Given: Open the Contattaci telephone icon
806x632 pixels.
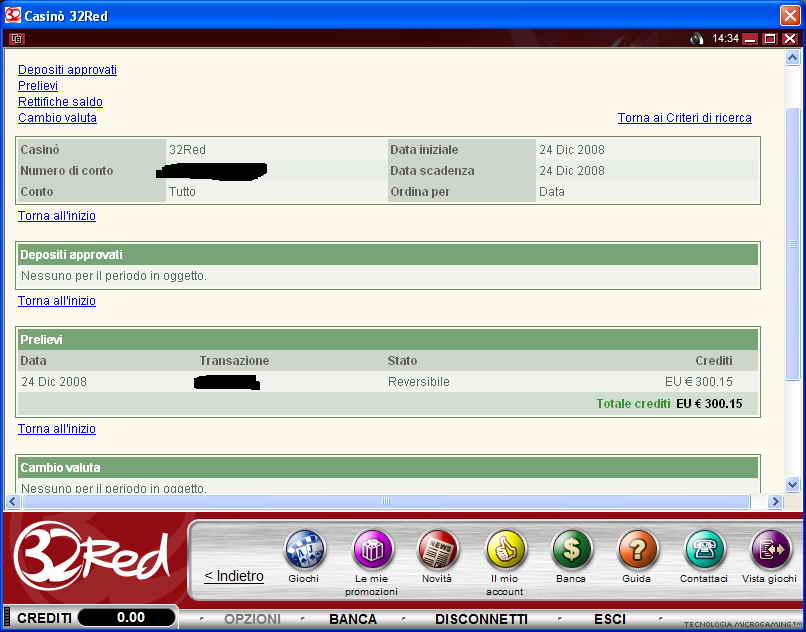Looking at the screenshot, I should (x=704, y=551).
